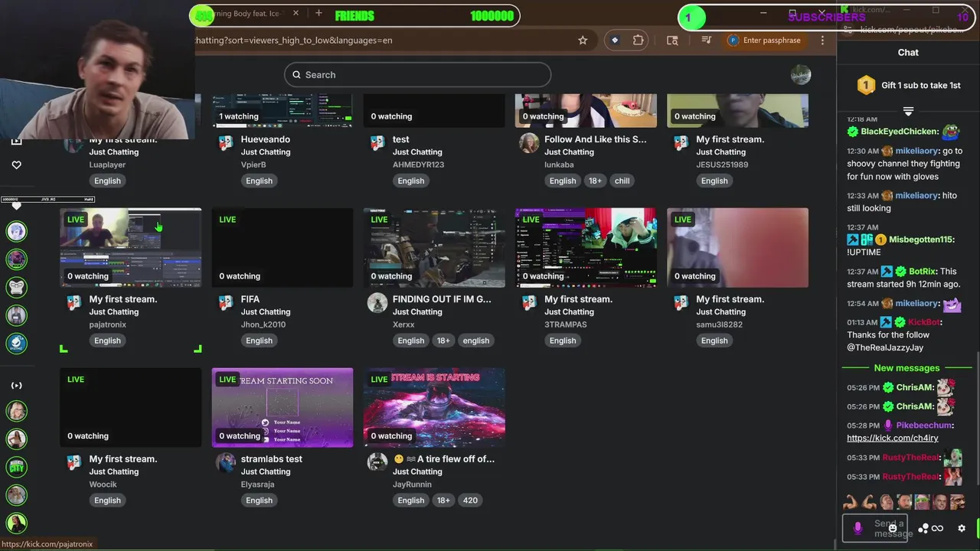Open the media control playlist icon
The image size is (980, 551).
[706, 41]
